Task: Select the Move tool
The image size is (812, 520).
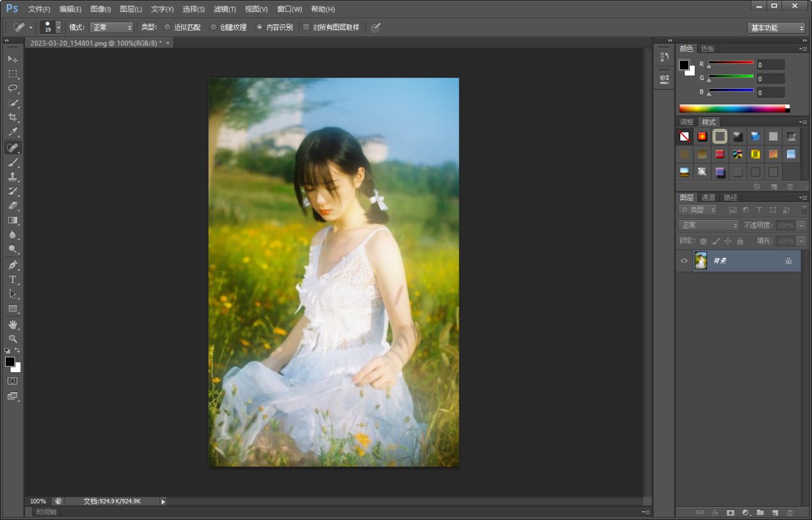Action: [x=12, y=59]
